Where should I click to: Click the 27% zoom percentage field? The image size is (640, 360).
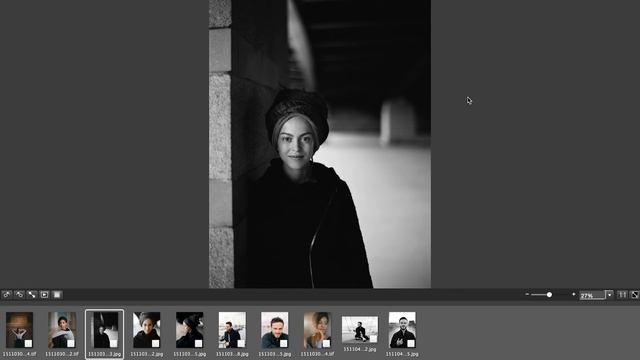pos(592,295)
